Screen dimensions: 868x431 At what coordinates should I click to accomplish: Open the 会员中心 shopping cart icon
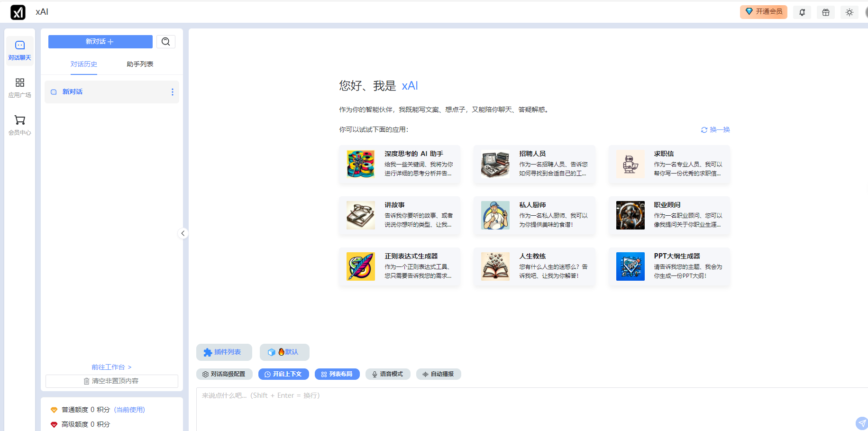19,125
